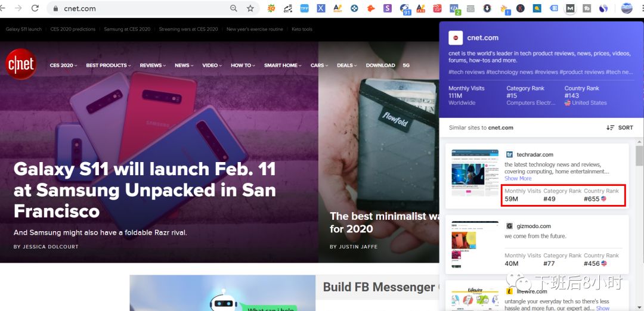This screenshot has width=644, height=311.
Task: Open the code extension with green 2 badge
Action: coord(454,8)
